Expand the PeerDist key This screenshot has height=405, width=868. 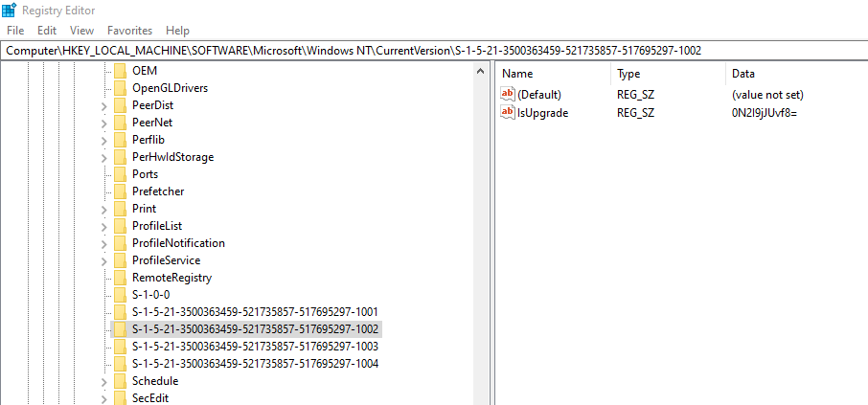(104, 105)
